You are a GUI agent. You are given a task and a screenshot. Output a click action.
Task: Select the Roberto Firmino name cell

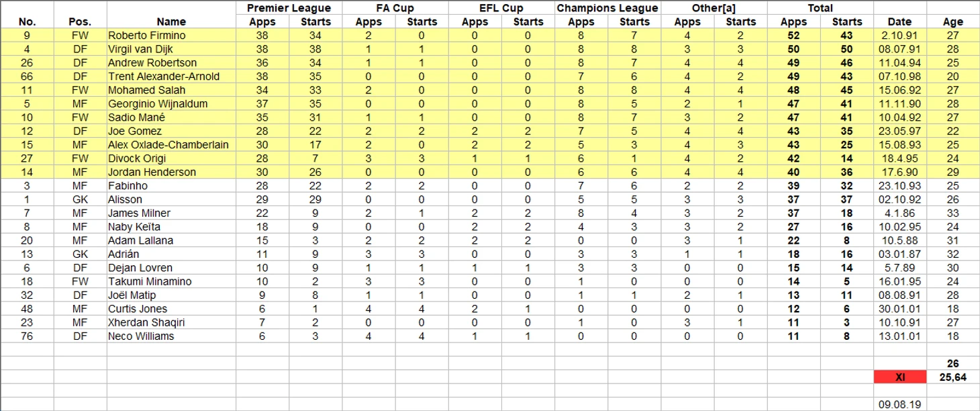tap(147, 35)
